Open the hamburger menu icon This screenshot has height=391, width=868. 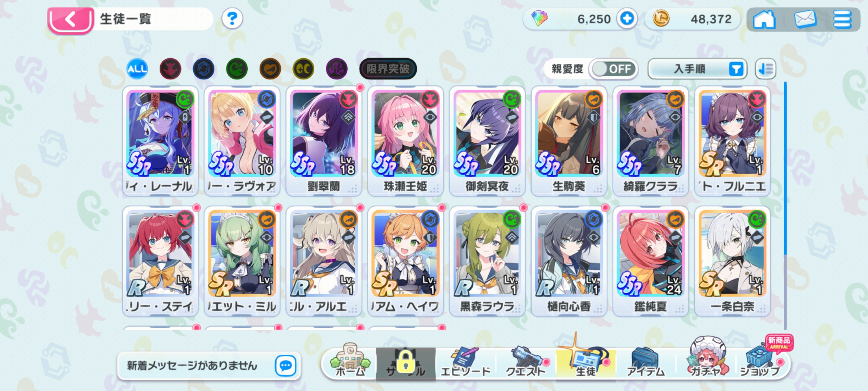842,19
